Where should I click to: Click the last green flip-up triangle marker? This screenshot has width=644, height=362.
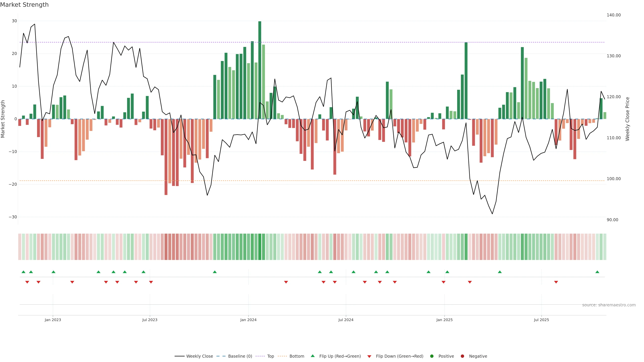(x=597, y=272)
